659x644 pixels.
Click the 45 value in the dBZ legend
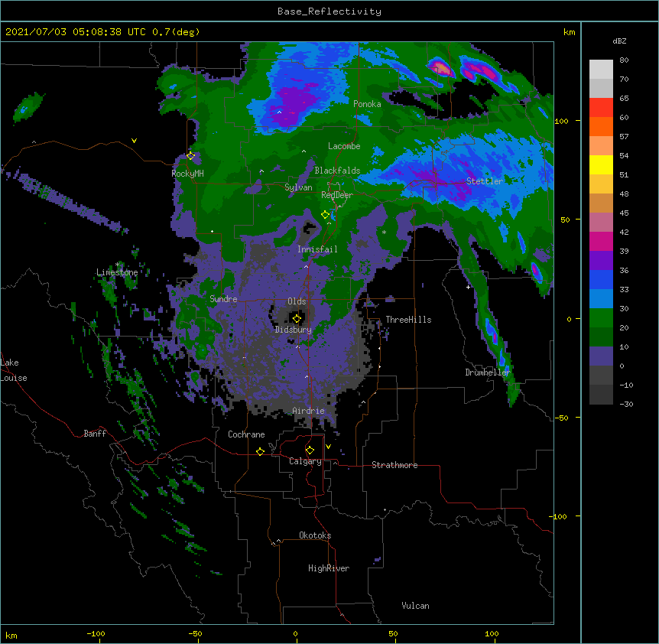point(624,213)
